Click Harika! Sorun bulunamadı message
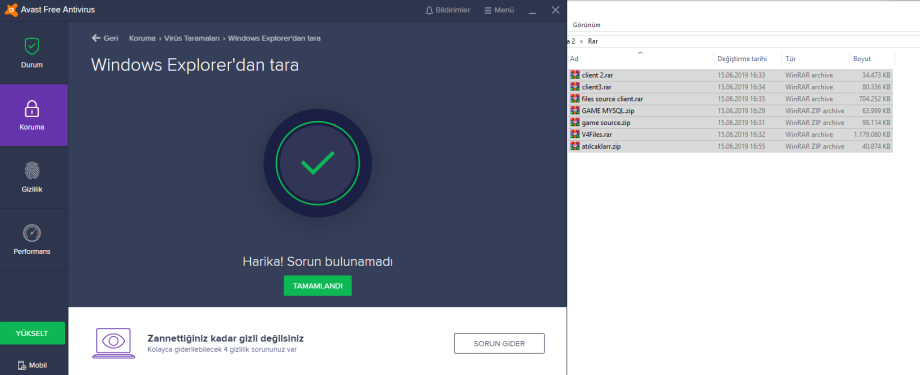Image resolution: width=920 pixels, height=375 pixels. pyautogui.click(x=317, y=261)
